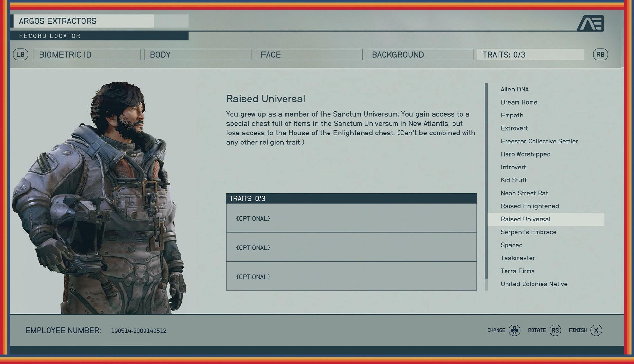This screenshot has width=634, height=364.
Task: Open the Background tab
Action: click(x=419, y=55)
